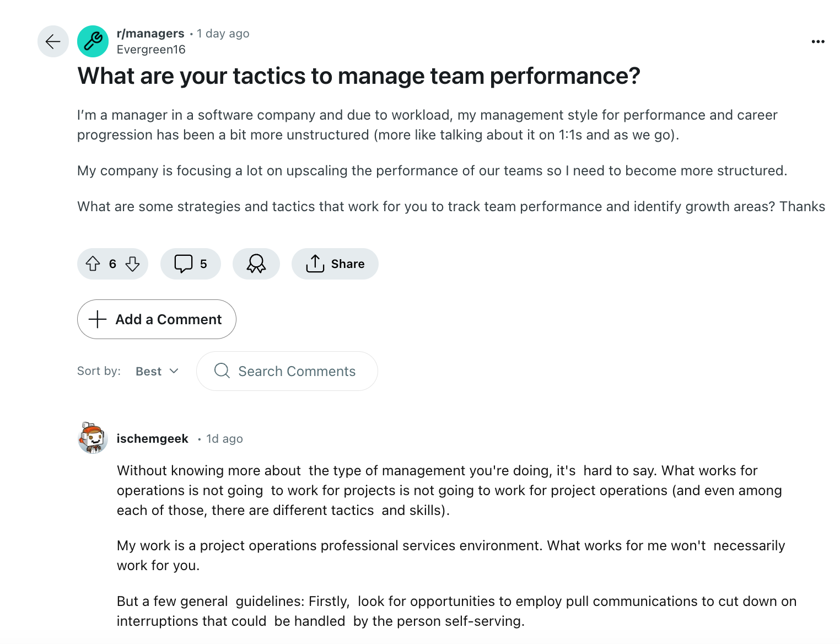Open the award menu for the post
This screenshot has width=840, height=644.
[256, 264]
